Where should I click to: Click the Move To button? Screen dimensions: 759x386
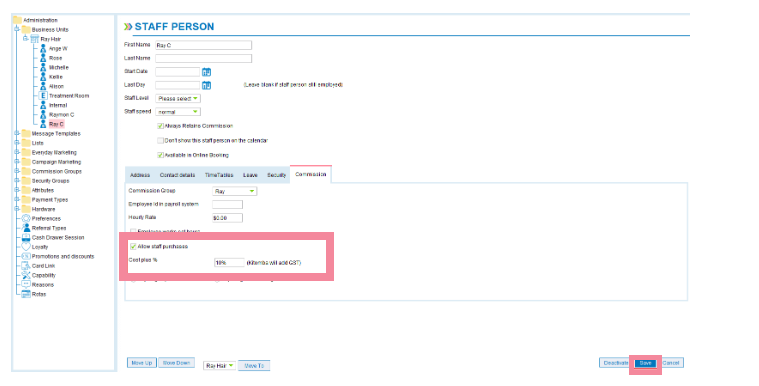pyautogui.click(x=254, y=366)
